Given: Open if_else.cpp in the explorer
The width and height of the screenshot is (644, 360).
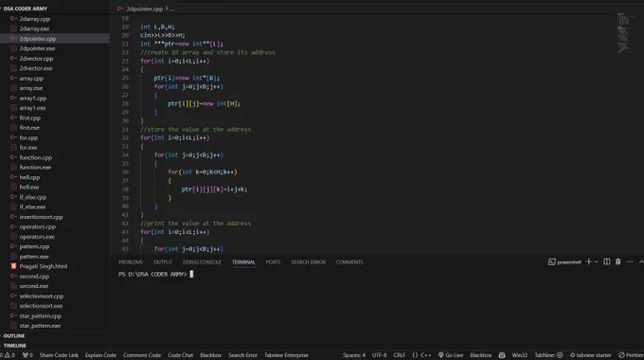Looking at the screenshot, I should 33,197.
